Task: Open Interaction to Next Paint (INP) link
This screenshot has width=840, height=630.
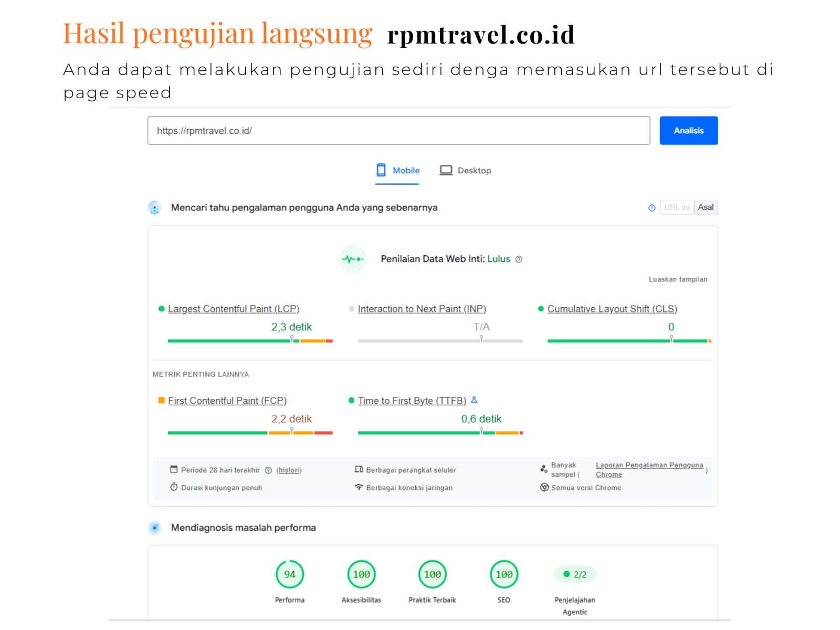Action: [x=422, y=309]
